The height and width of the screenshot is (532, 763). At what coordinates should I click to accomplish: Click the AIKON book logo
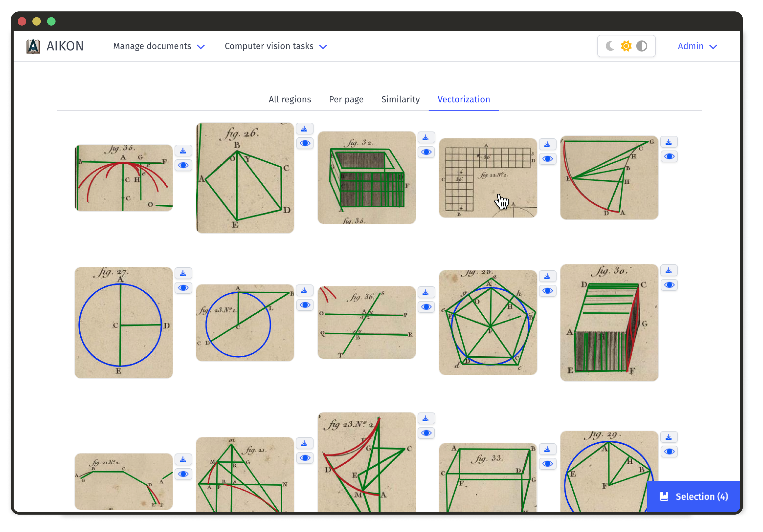click(x=33, y=46)
